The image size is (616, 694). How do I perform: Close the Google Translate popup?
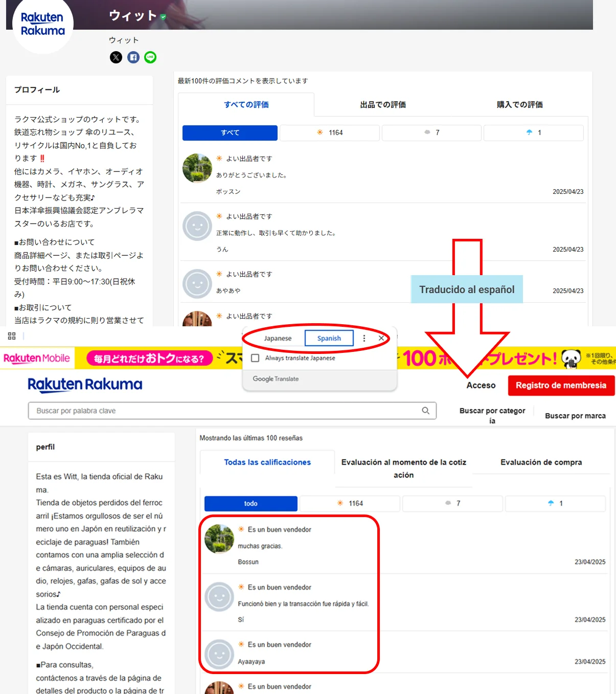click(x=381, y=338)
